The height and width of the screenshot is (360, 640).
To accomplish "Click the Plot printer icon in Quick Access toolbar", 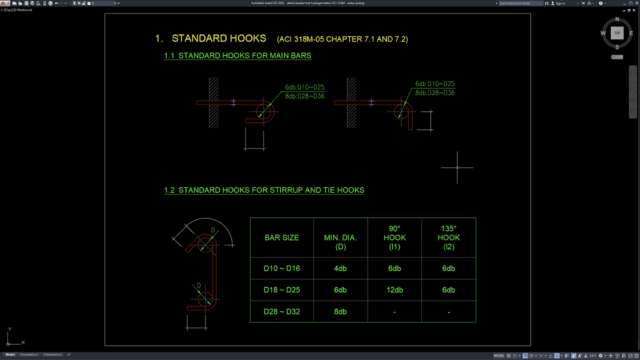I will [x=51, y=3].
